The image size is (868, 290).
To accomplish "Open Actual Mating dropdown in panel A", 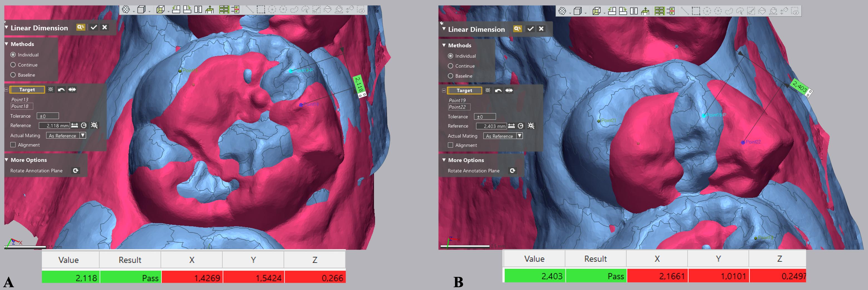I will coord(83,135).
